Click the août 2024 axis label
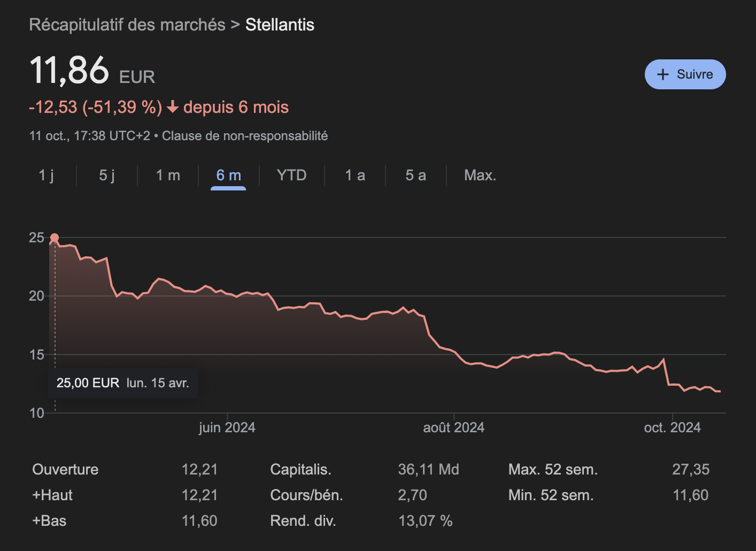 coord(453,427)
